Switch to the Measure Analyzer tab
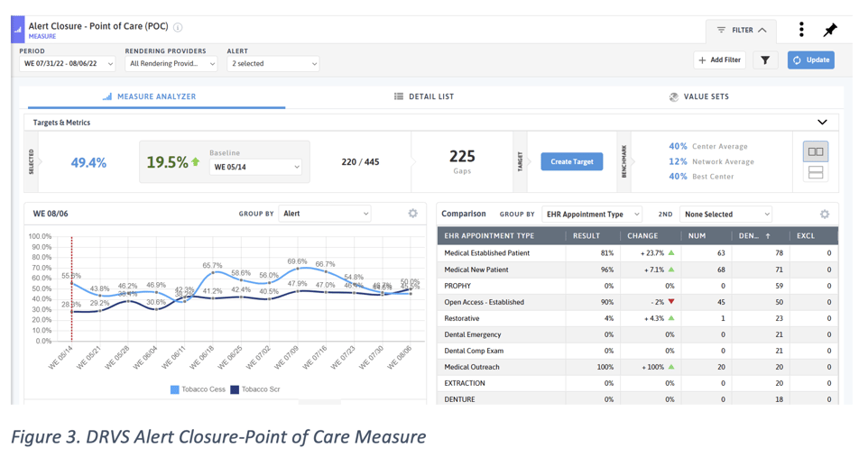Screen dimensions: 868x457 (x=156, y=96)
